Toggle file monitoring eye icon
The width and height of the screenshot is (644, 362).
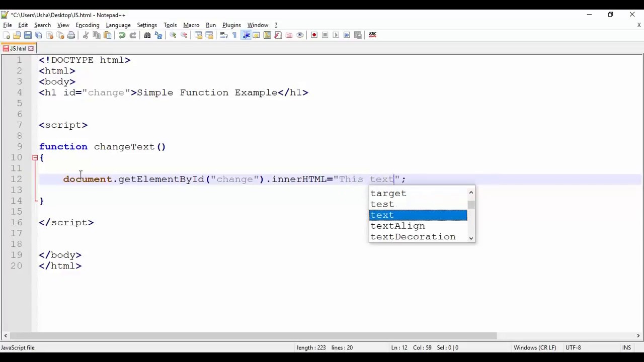pyautogui.click(x=300, y=35)
